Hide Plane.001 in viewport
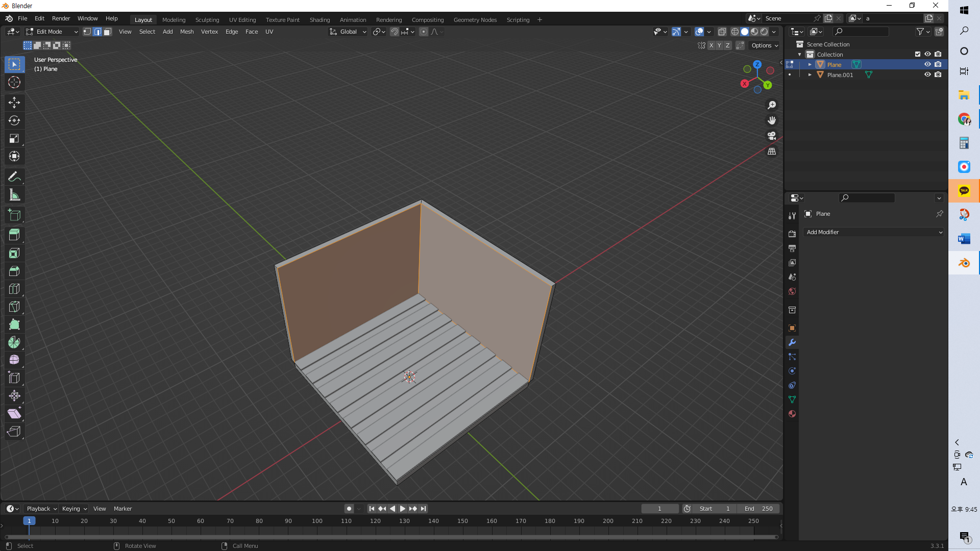This screenshot has height=551, width=980. [x=927, y=74]
